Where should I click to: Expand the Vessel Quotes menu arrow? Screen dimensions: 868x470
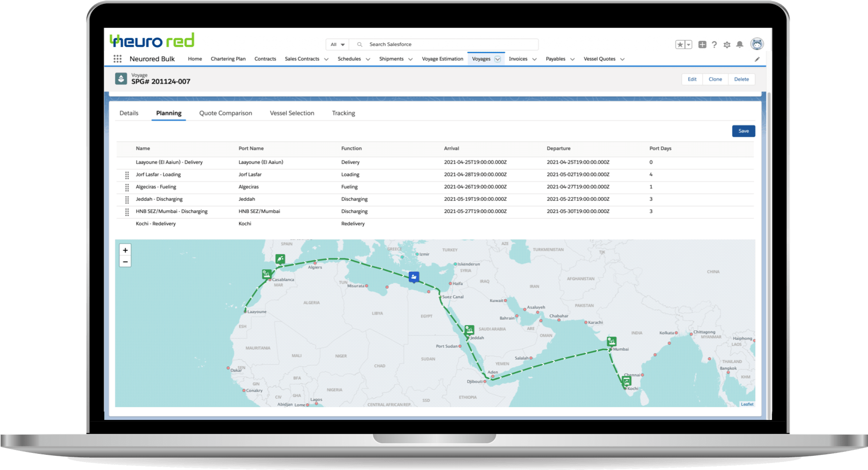click(623, 59)
